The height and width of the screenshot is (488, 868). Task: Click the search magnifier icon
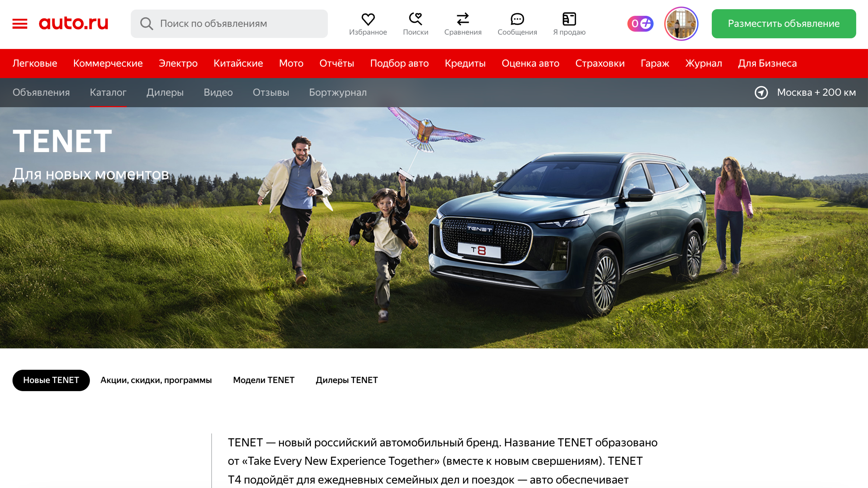coord(146,24)
